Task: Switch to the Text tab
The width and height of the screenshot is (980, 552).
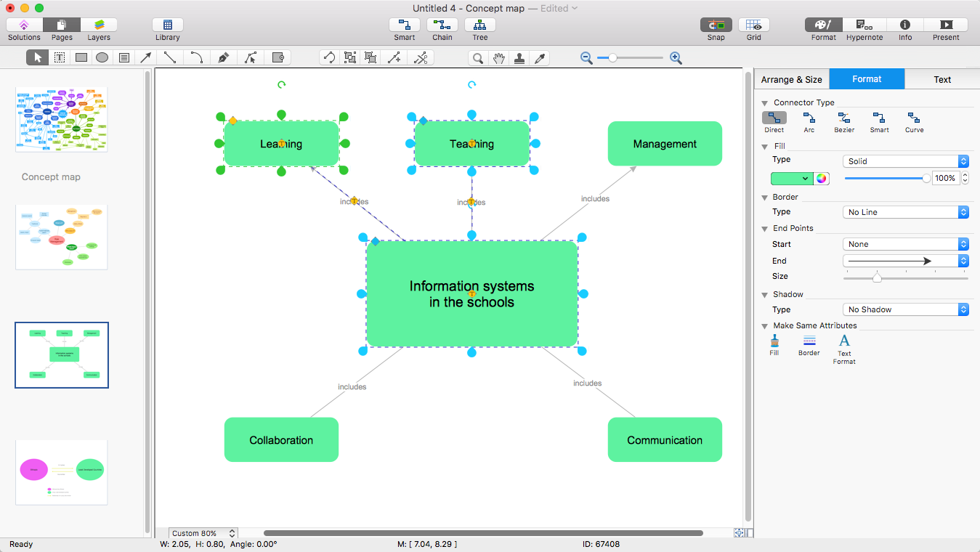Action: [942, 80]
